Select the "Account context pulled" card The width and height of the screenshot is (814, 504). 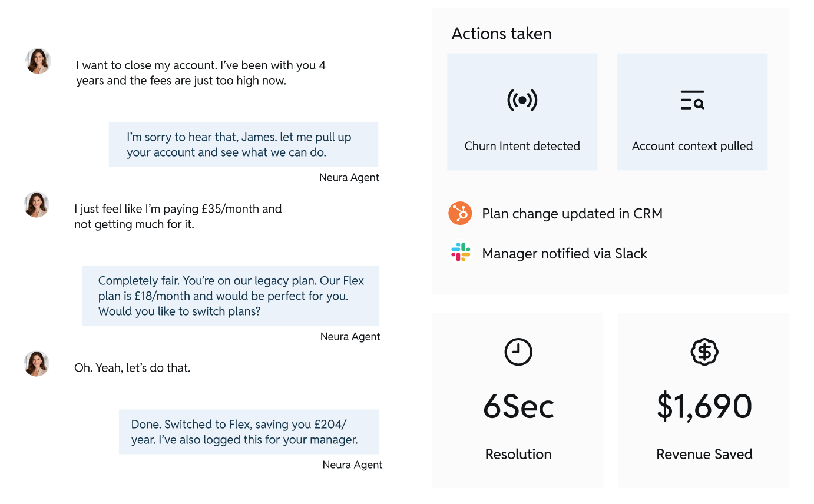click(x=692, y=112)
